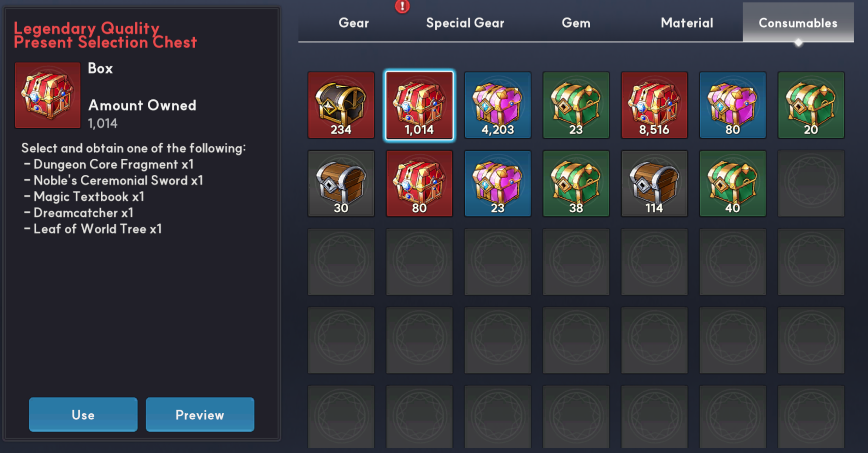Choose the first-row green chest showing 23

click(576, 105)
